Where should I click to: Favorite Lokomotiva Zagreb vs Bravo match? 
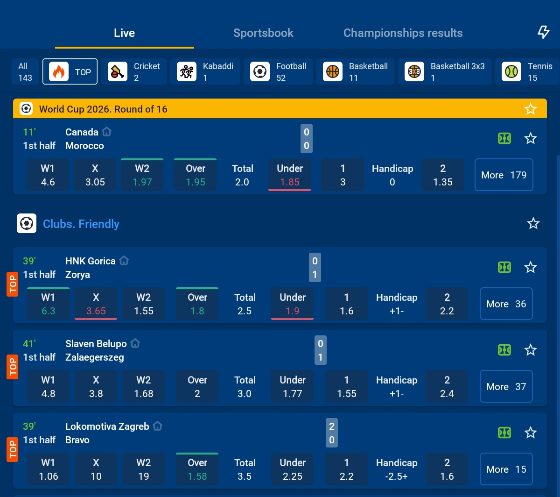(x=530, y=433)
